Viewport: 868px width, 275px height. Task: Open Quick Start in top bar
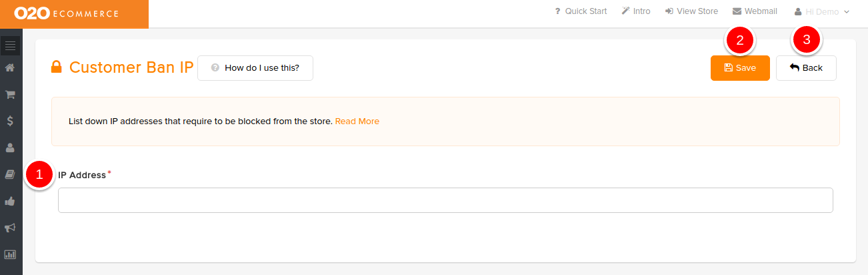(581, 11)
